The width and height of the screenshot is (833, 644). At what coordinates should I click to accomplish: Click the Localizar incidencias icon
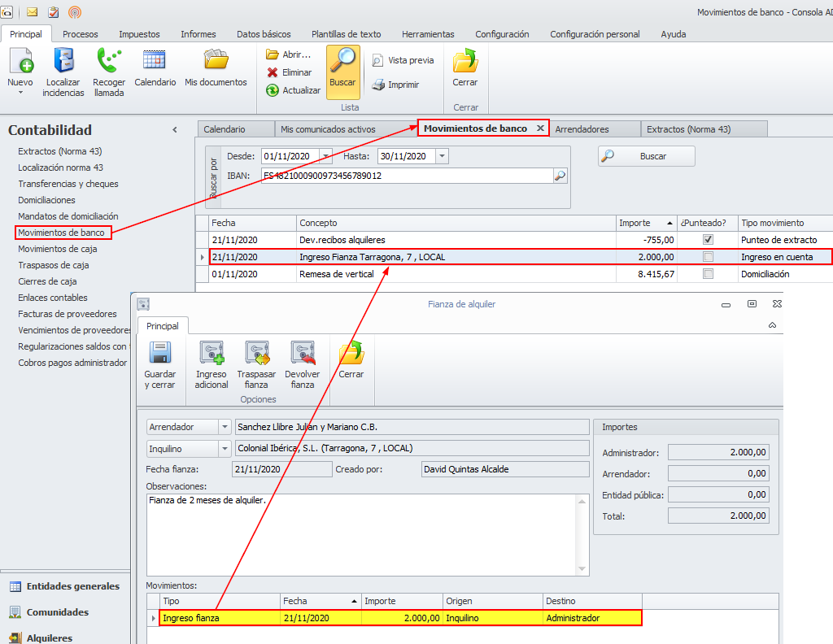point(63,62)
